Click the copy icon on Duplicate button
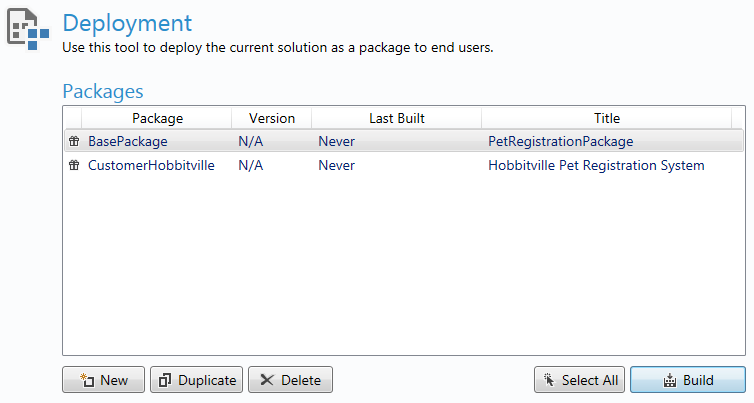This screenshot has height=403, width=754. 165,380
